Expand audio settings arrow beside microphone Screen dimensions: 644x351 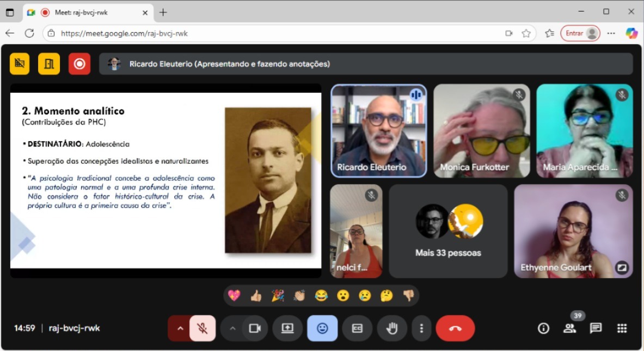180,328
